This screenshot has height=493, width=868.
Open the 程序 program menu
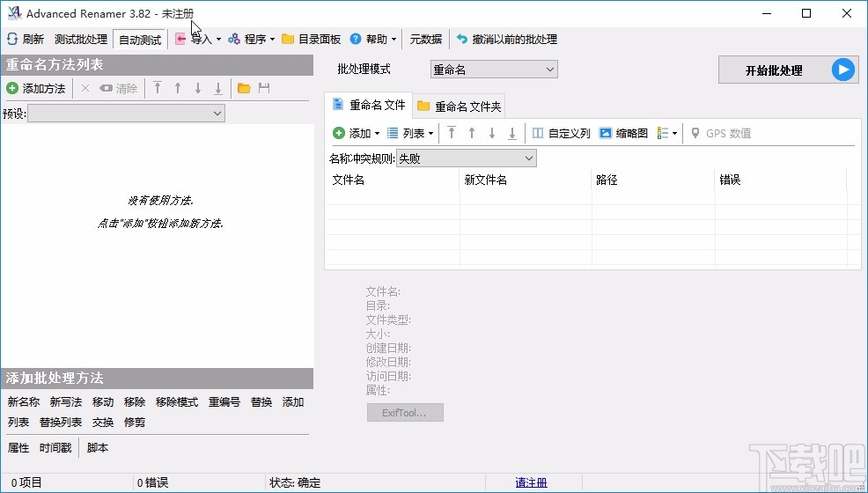click(251, 39)
